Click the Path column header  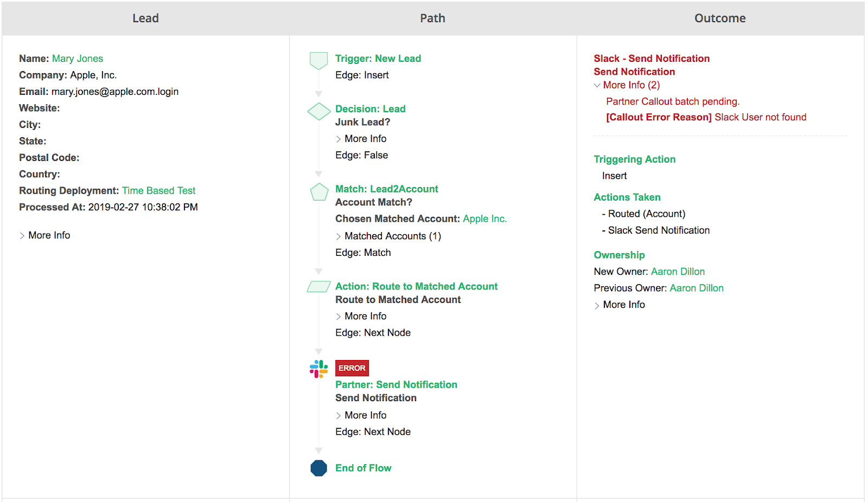tap(432, 18)
